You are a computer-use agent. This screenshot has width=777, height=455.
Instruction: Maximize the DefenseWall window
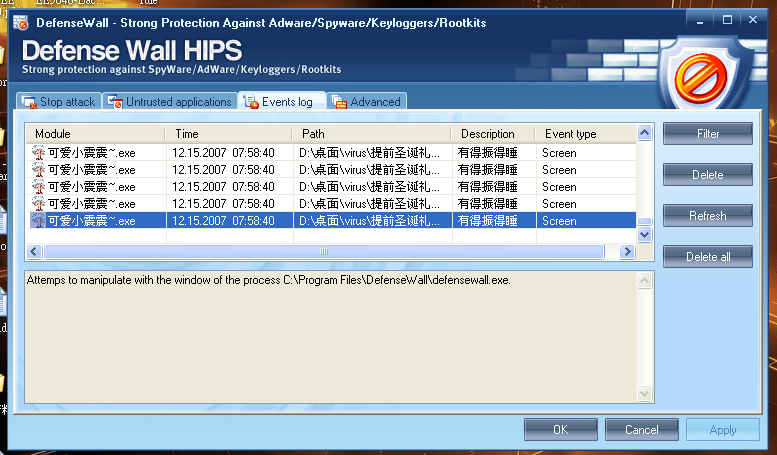pos(727,20)
